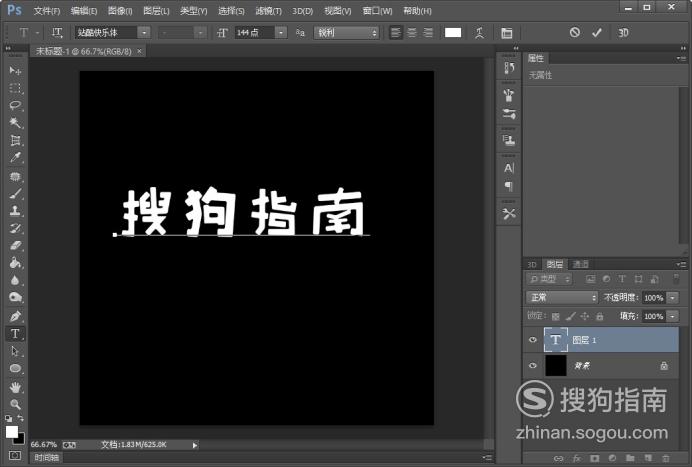Open the Brush Presets panel icon

509,114
